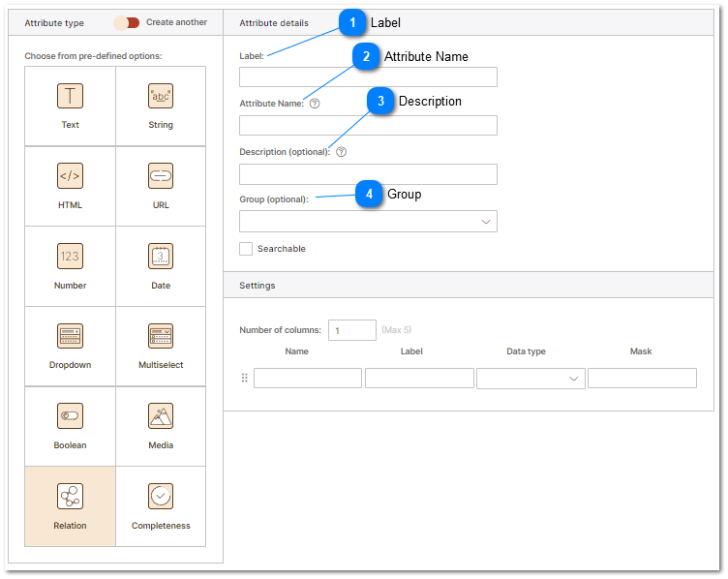Select the Text attribute type icon
Image resolution: width=728 pixels, height=579 pixels.
[70, 96]
